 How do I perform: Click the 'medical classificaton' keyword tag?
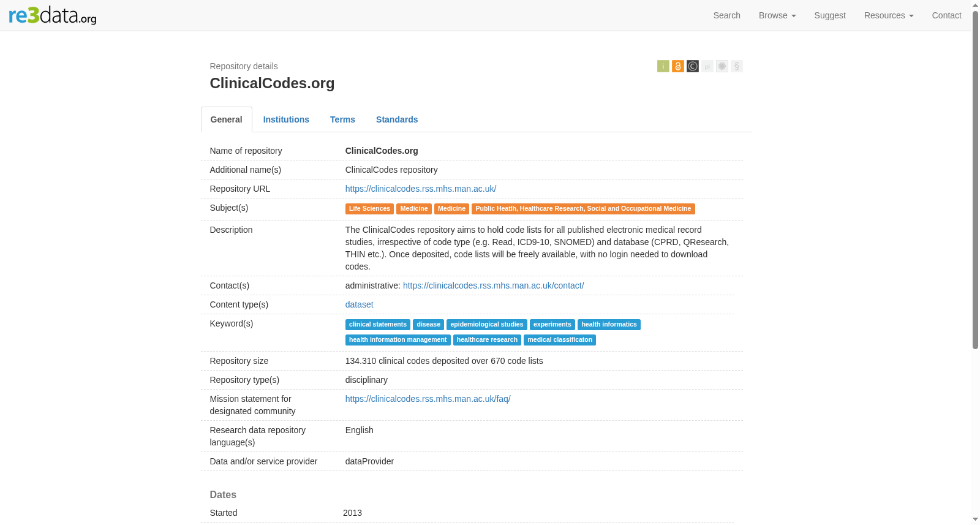560,340
